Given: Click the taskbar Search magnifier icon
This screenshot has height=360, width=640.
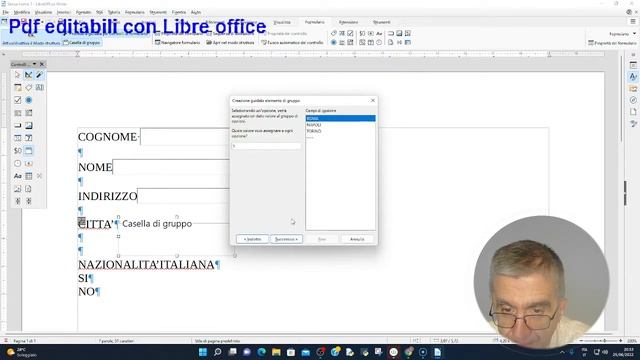Looking at the screenshot, I should click(x=218, y=352).
